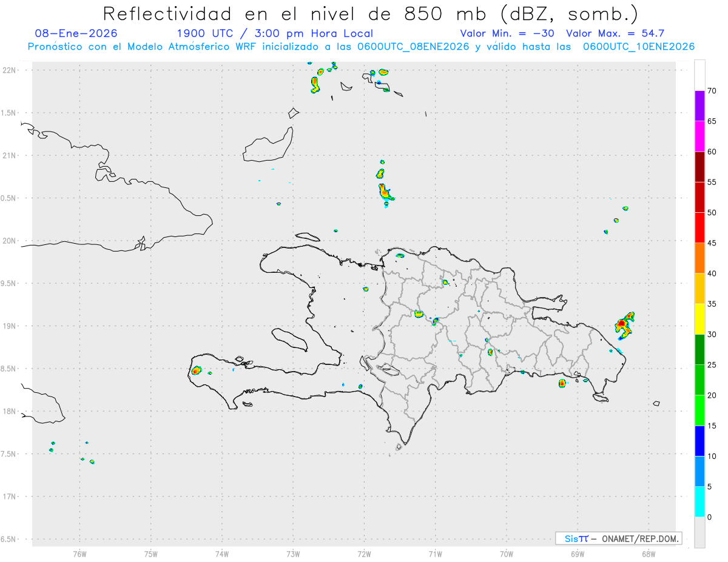Image resolution: width=728 pixels, height=562 pixels.
Task: Select the yellow 30–35 dBZ colorbar segment
Action: 699,319
